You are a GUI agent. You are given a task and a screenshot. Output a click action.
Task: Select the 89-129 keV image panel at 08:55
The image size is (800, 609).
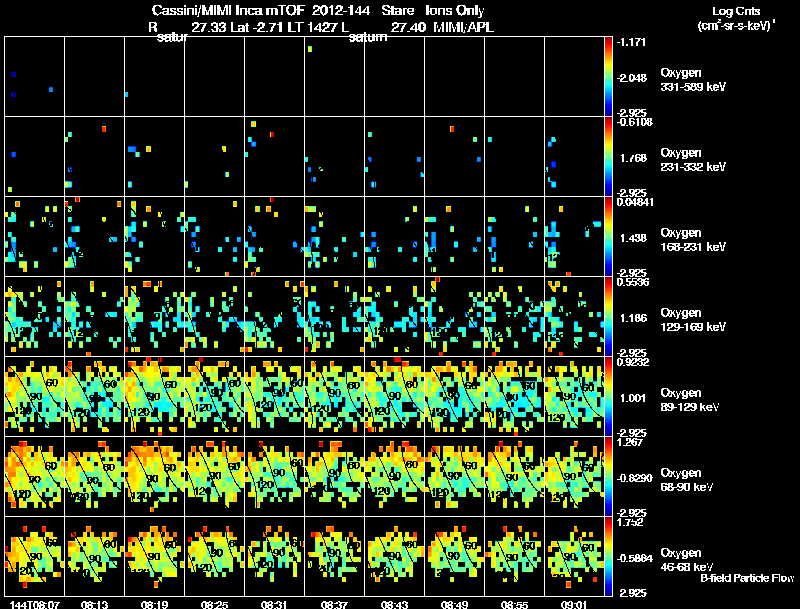click(514, 396)
